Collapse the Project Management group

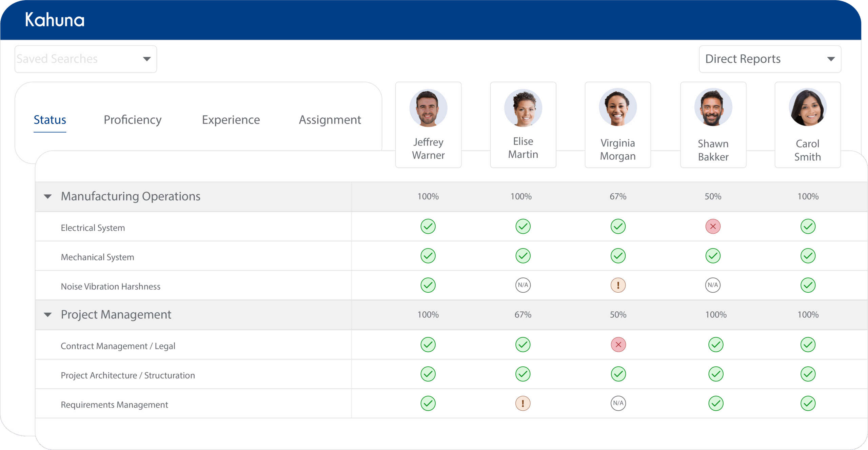48,315
